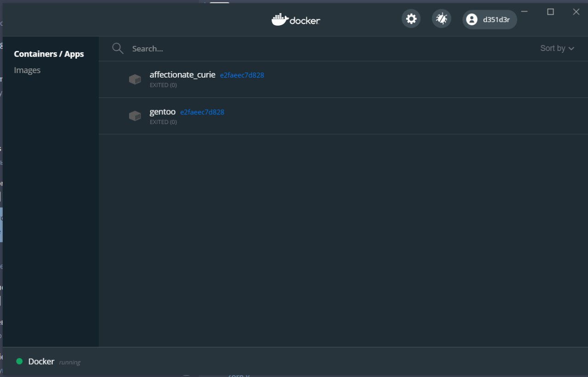588x377 pixels.
Task: Click the d351d3r account button
Action: [x=490, y=19]
